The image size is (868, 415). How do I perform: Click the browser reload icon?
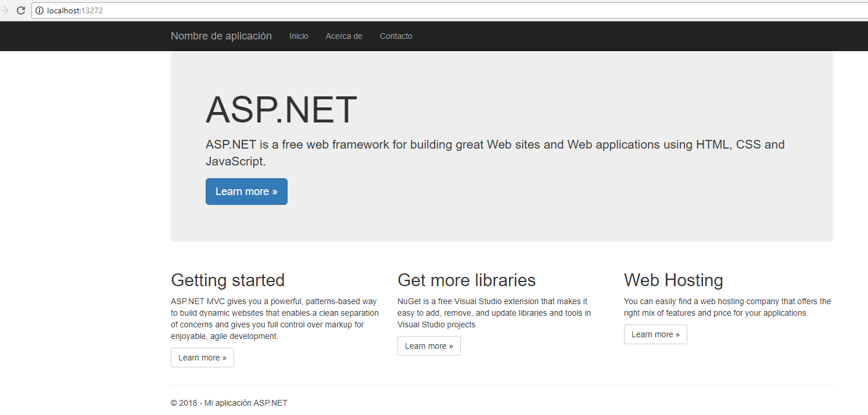[21, 10]
